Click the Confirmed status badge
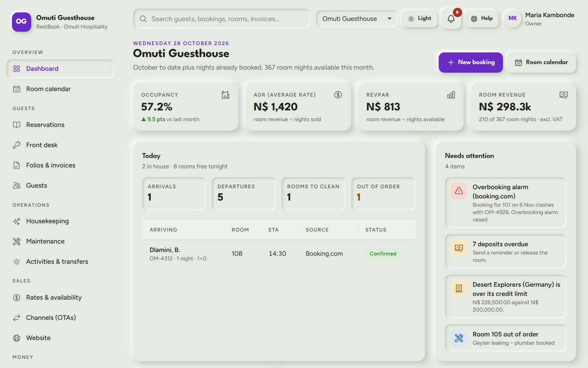Image resolution: width=588 pixels, height=368 pixels. (x=383, y=254)
